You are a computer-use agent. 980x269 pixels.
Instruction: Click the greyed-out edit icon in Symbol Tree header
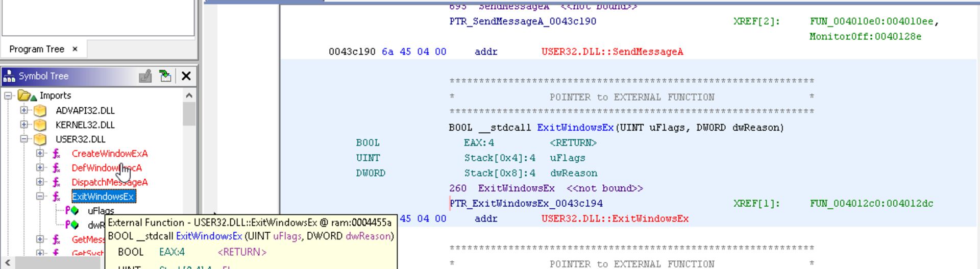pyautogui.click(x=145, y=76)
